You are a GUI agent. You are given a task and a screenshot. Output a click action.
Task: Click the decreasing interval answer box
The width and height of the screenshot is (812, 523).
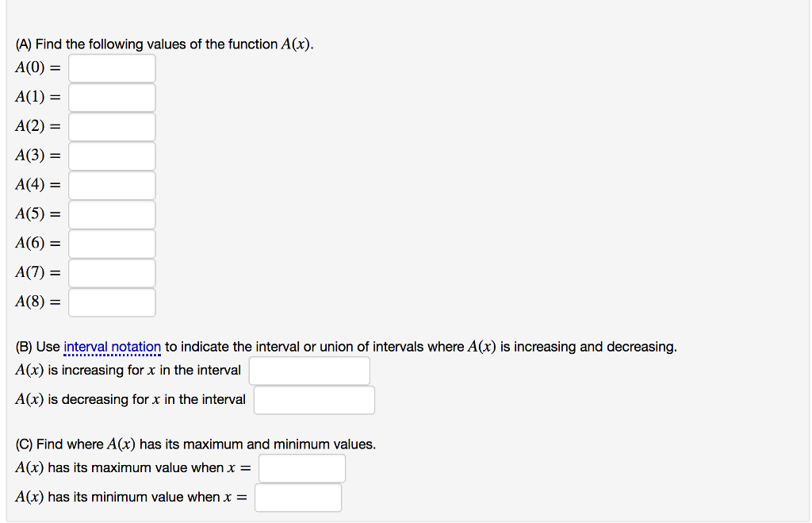tap(314, 399)
